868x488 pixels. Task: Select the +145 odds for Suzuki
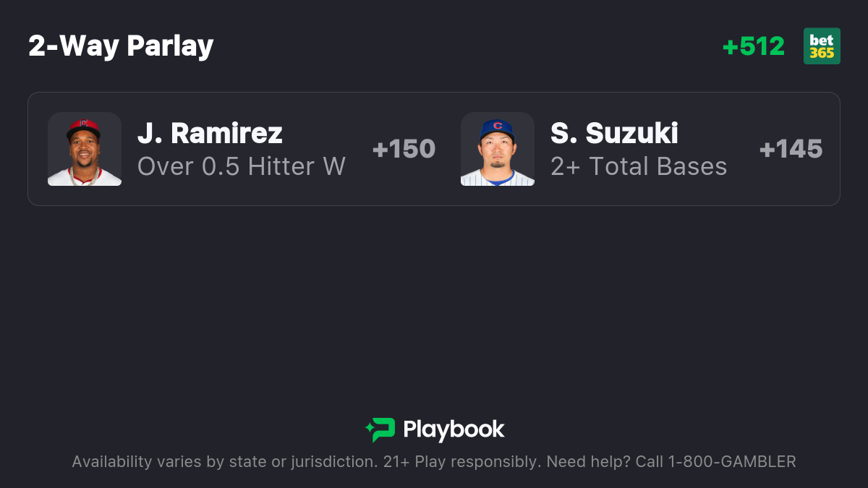791,149
